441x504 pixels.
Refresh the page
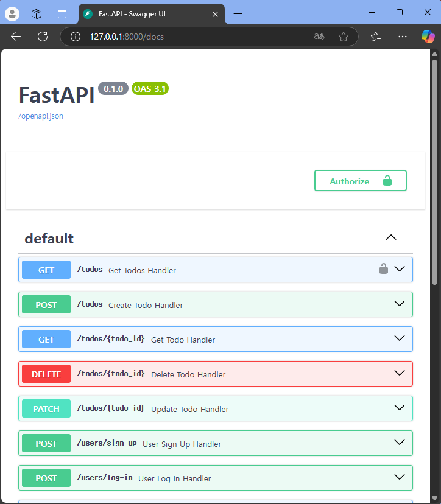click(x=43, y=37)
